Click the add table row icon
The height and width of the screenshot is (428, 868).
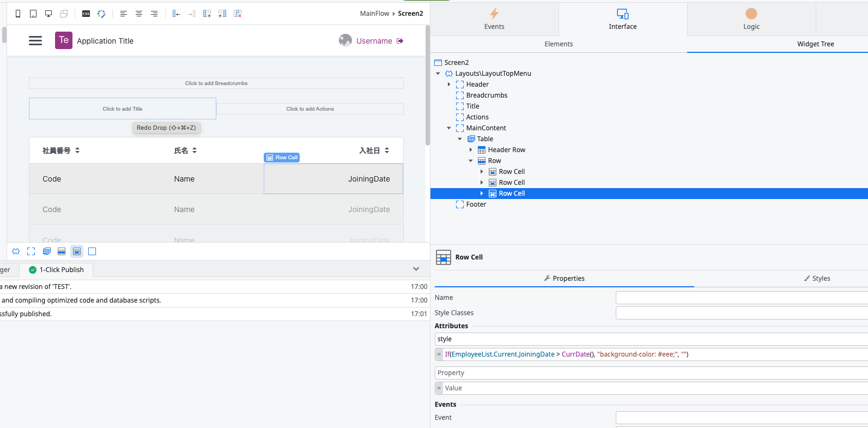(207, 14)
